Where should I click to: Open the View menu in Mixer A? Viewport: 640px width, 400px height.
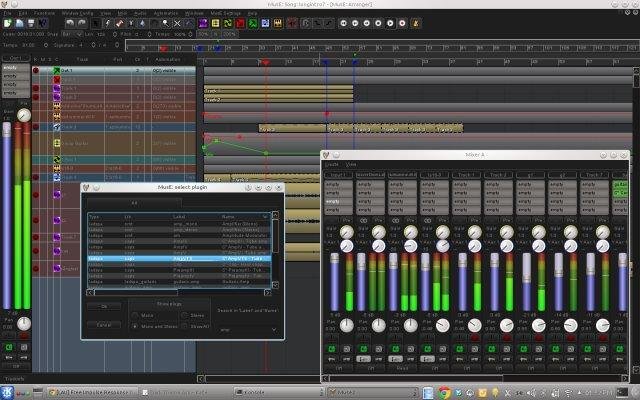pos(351,164)
